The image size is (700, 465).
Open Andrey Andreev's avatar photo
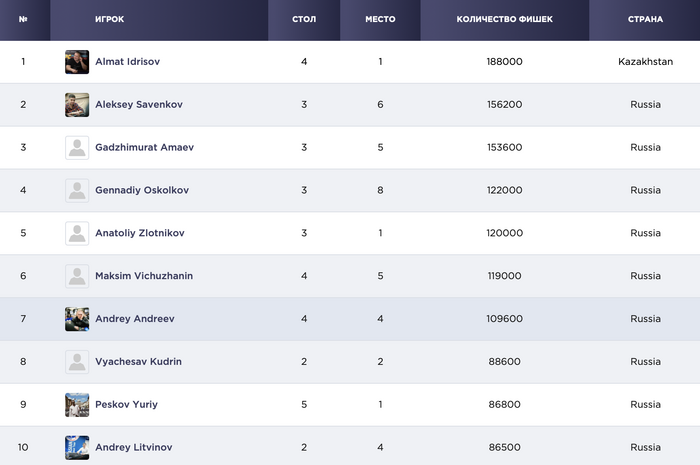[x=77, y=319]
